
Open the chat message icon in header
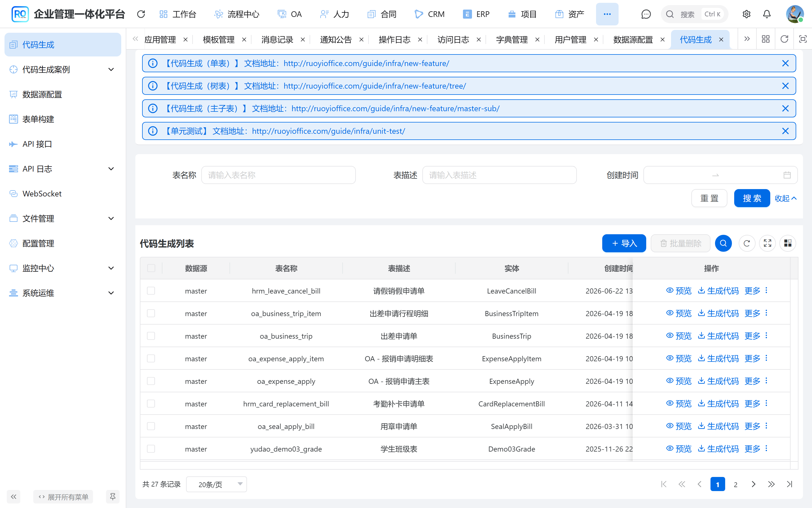pos(646,14)
